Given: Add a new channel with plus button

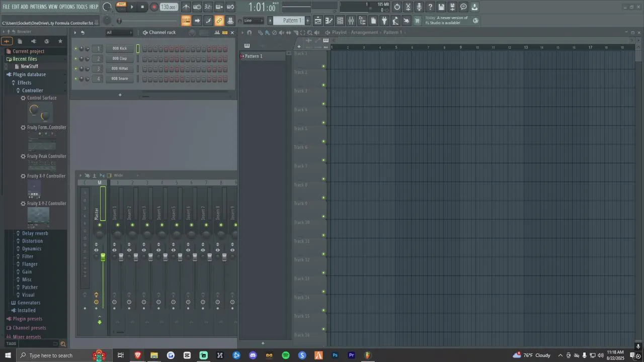Looking at the screenshot, I should coord(120,95).
